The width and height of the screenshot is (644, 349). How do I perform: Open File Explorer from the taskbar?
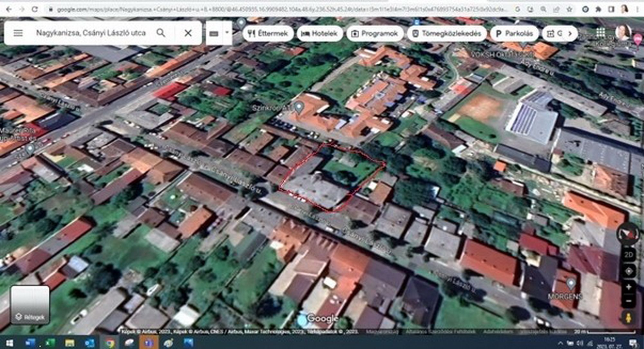(x=70, y=343)
